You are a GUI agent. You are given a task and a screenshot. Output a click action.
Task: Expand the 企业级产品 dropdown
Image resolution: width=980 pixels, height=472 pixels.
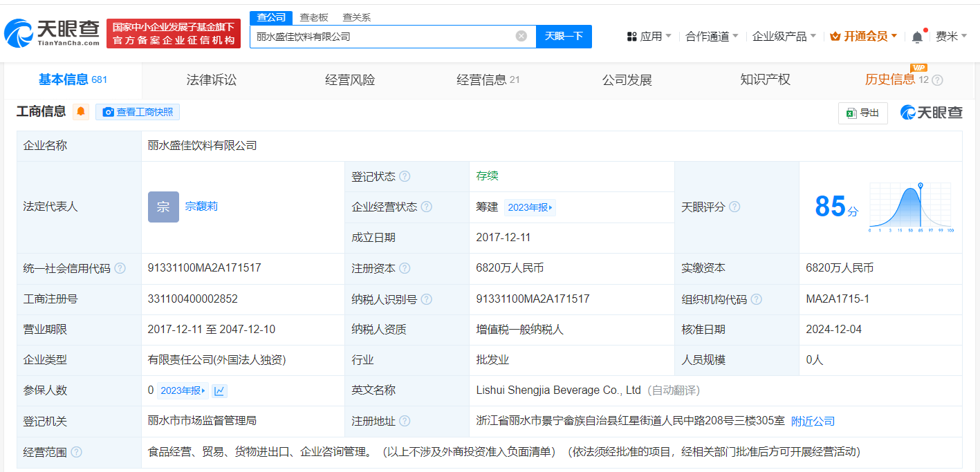pos(784,37)
